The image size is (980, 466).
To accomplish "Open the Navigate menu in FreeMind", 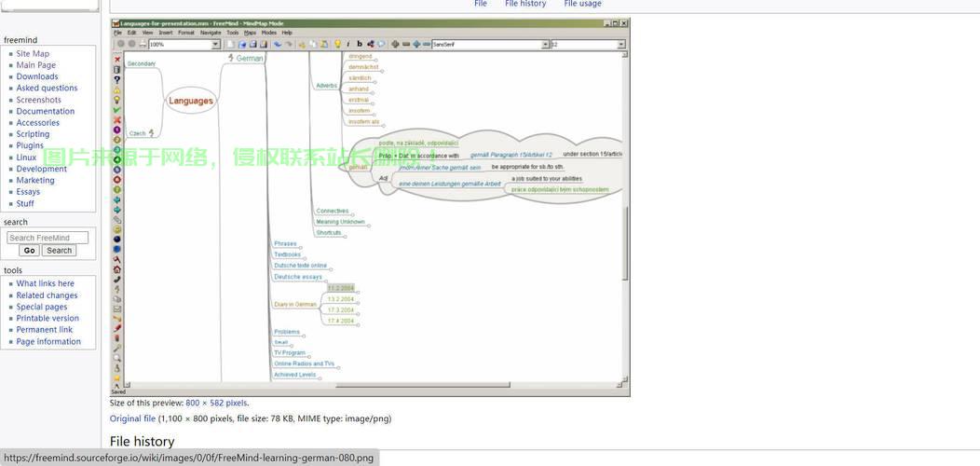I will coord(211,33).
